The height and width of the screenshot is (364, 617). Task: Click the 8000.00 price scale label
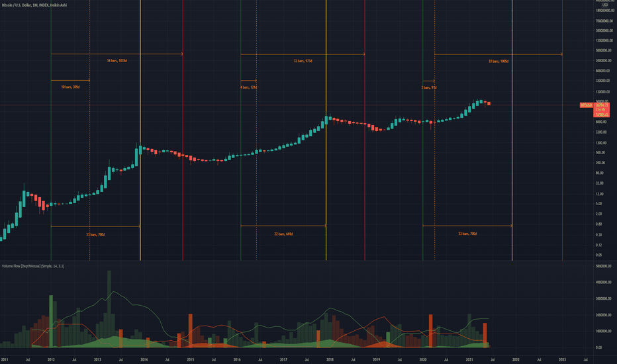click(x=601, y=122)
